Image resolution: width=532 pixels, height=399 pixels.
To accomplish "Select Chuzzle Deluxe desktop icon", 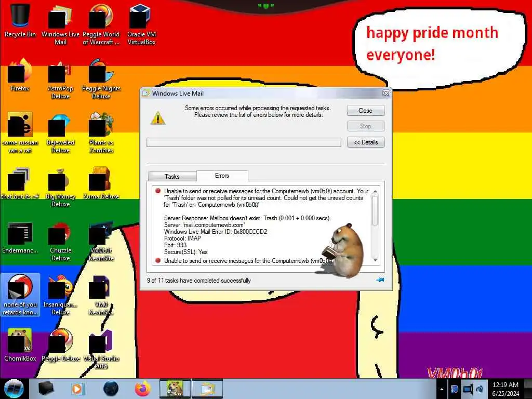I will tap(60, 242).
